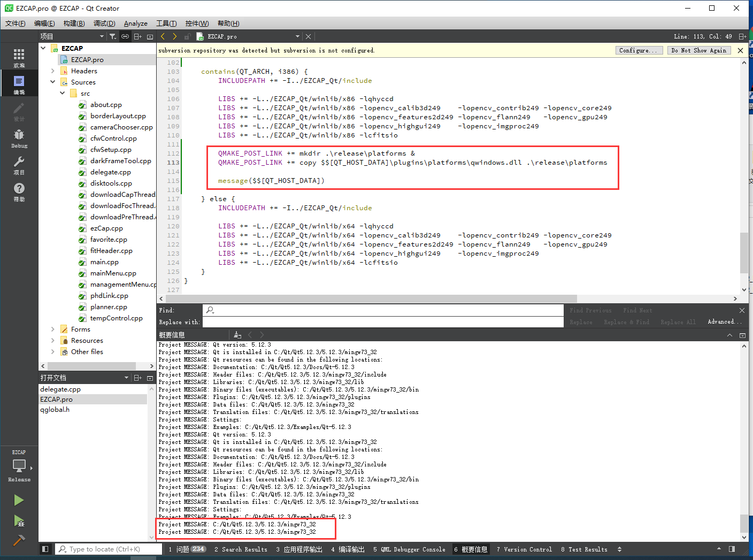Switch to Debug mode
Screen dimensions: 753x560
[x=19, y=137]
